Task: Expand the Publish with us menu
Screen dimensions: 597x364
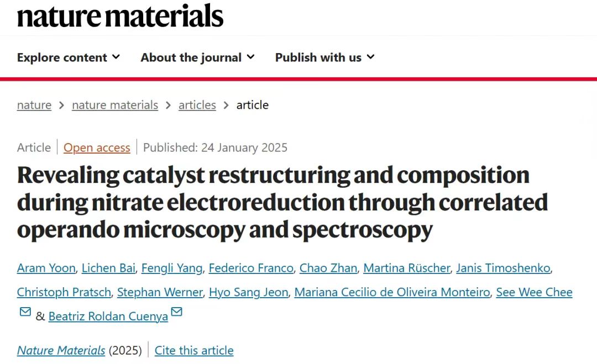Action: pyautogui.click(x=325, y=57)
